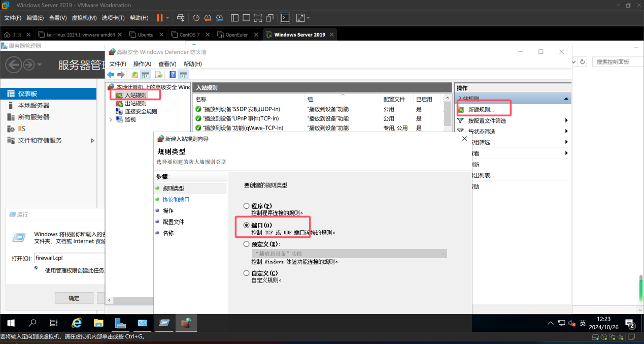Select 连接安全规则 in firewall tree
The image size is (644, 344).
tap(141, 111)
